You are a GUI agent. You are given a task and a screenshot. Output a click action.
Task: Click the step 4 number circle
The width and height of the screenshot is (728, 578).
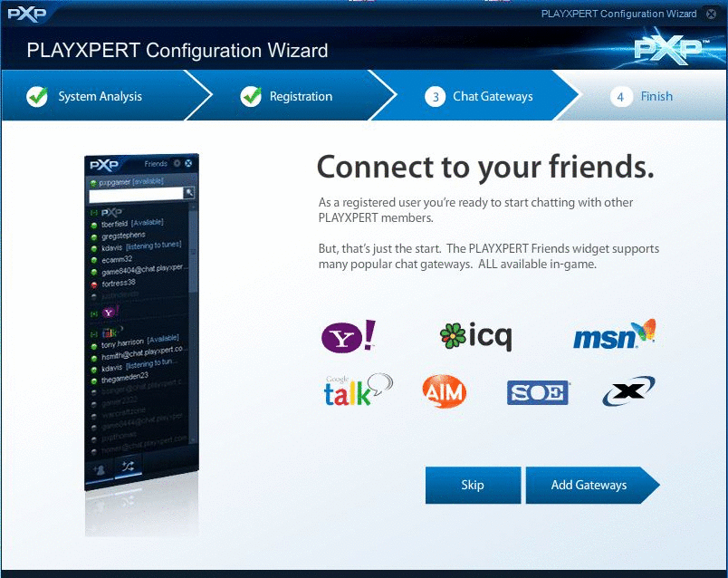[x=621, y=97]
